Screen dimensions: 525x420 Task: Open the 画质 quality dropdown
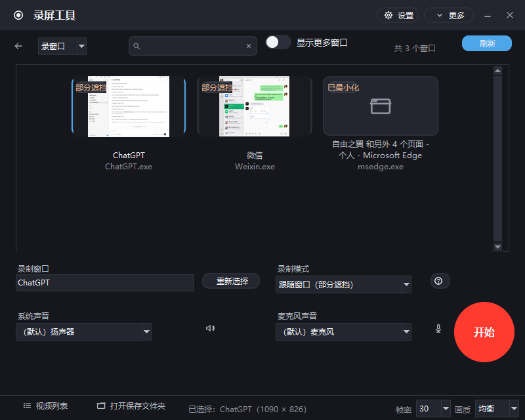pyautogui.click(x=497, y=409)
